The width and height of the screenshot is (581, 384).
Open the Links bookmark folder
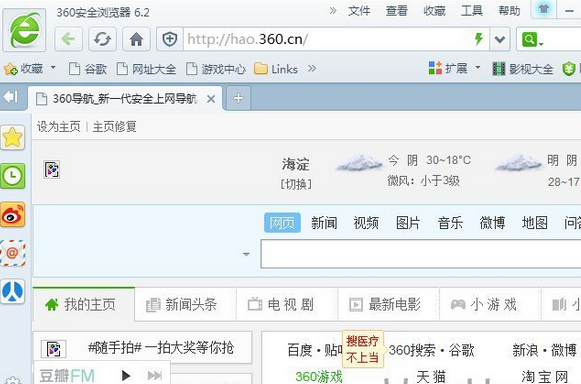tap(276, 69)
